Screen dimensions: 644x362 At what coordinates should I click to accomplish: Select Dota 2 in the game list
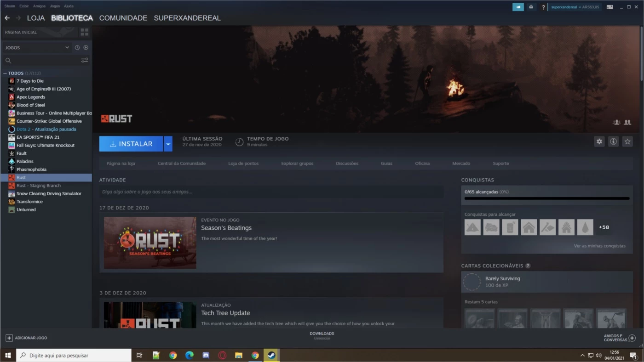click(46, 130)
